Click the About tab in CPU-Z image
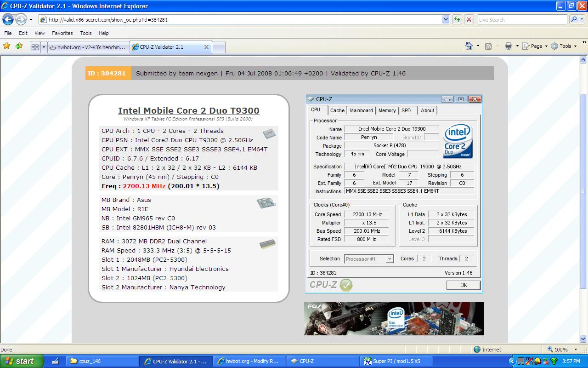The image size is (588, 368). point(428,110)
